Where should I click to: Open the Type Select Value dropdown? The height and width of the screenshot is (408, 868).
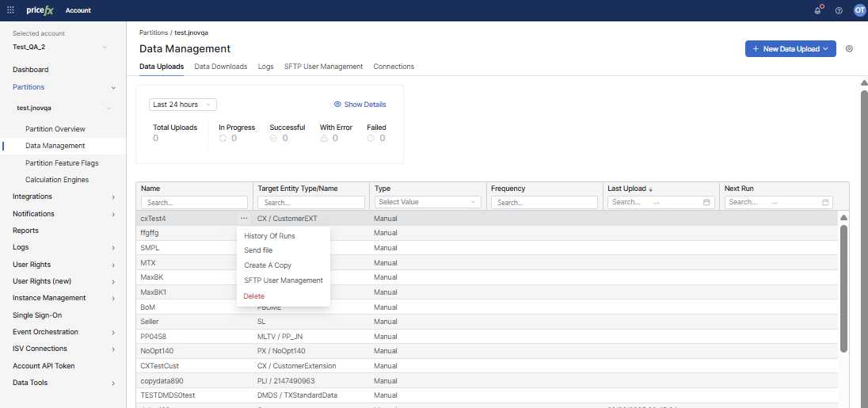tap(428, 203)
